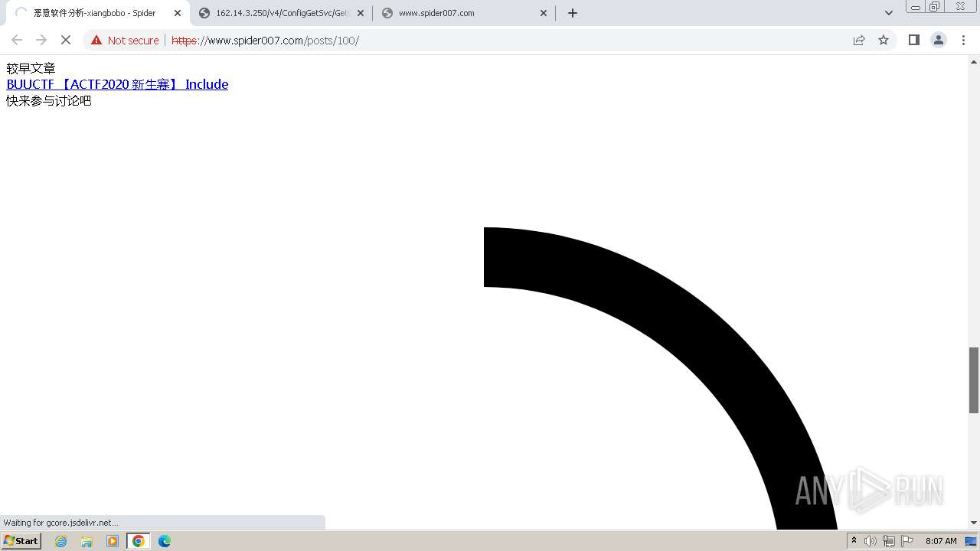The width and height of the screenshot is (980, 551).
Task: Click the scrollbar down arrow
Action: click(x=974, y=523)
